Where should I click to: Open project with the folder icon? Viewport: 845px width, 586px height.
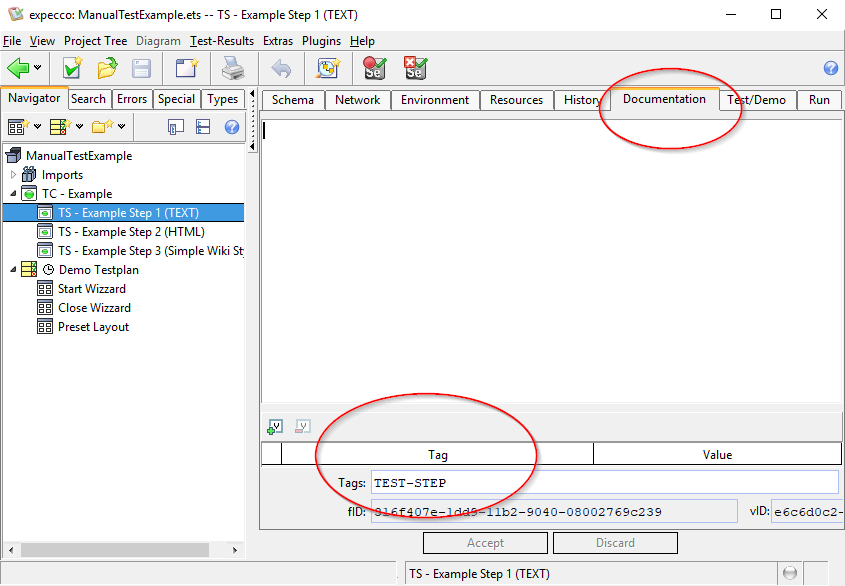(x=107, y=68)
